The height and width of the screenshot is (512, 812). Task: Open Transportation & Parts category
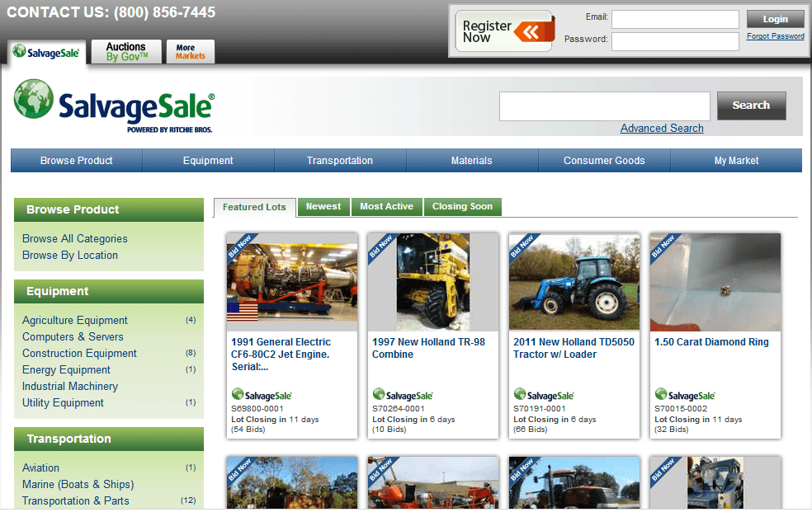click(x=76, y=500)
